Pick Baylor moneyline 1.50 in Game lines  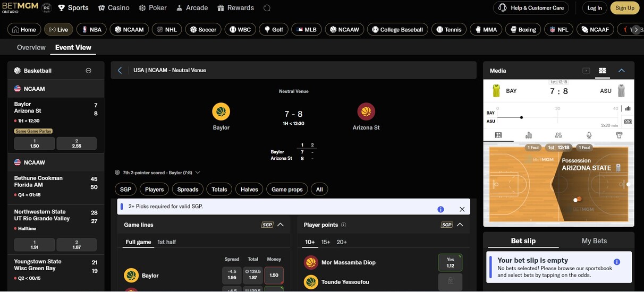pyautogui.click(x=274, y=276)
